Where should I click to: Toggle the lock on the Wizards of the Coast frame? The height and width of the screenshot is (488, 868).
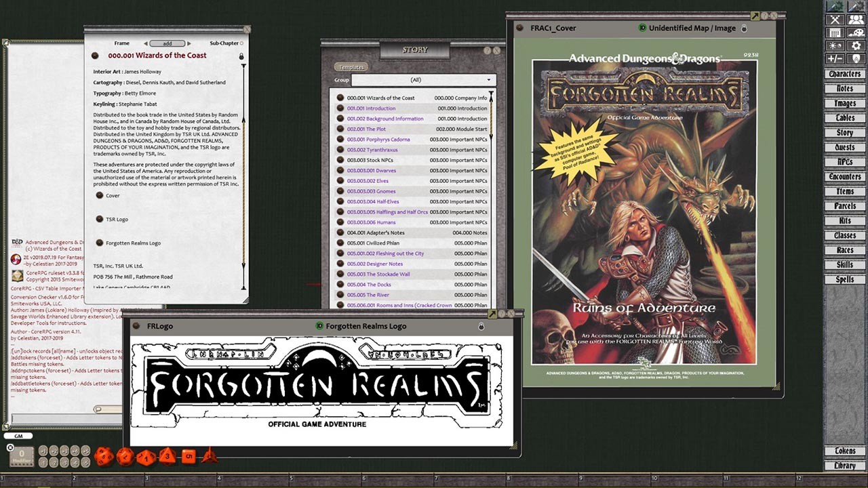click(x=242, y=56)
